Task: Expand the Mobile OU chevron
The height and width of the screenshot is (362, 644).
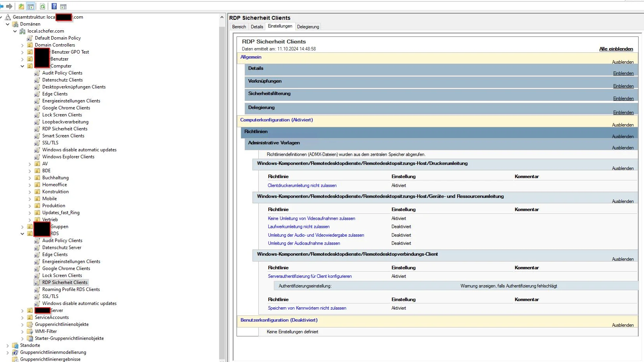Action: pos(30,199)
